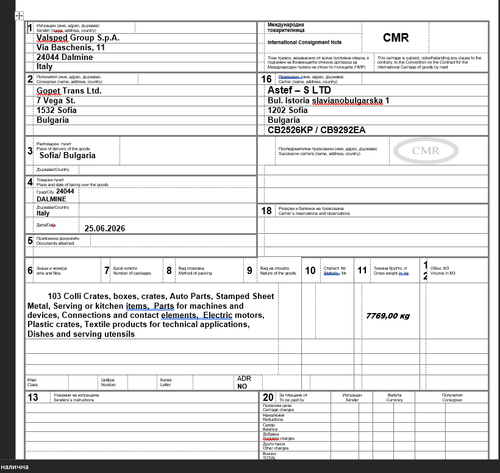This screenshot has width=500, height=473.
Task: Click the address line 7 Vega St.
Action: (x=56, y=100)
